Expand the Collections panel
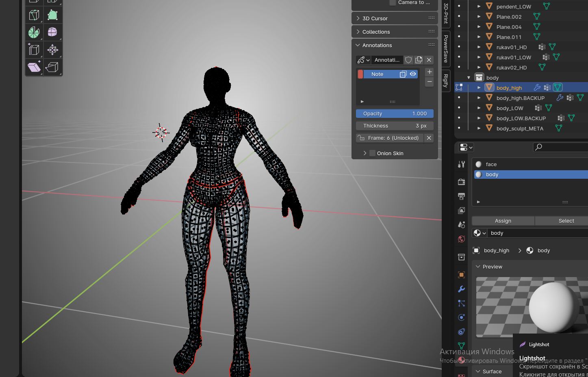588x377 pixels. click(376, 32)
